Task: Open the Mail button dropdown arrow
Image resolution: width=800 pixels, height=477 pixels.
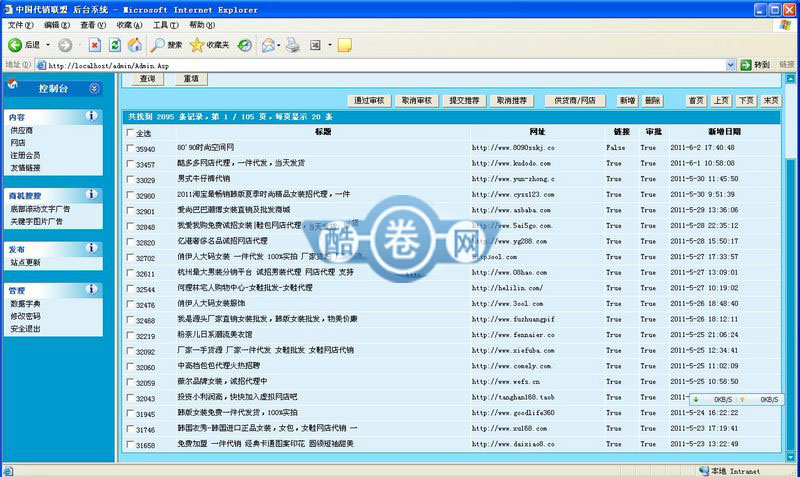Action: (x=279, y=45)
